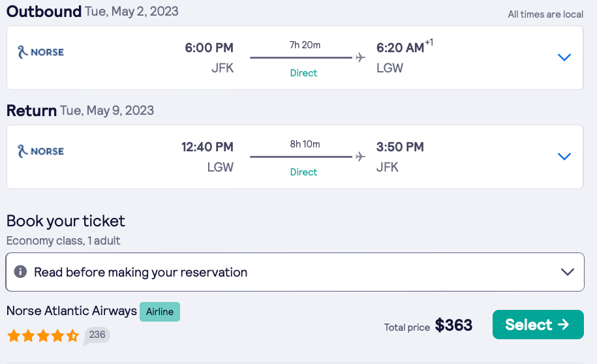The height and width of the screenshot is (364, 597).
Task: Open the 236 reviews speech bubble
Action: (97, 335)
